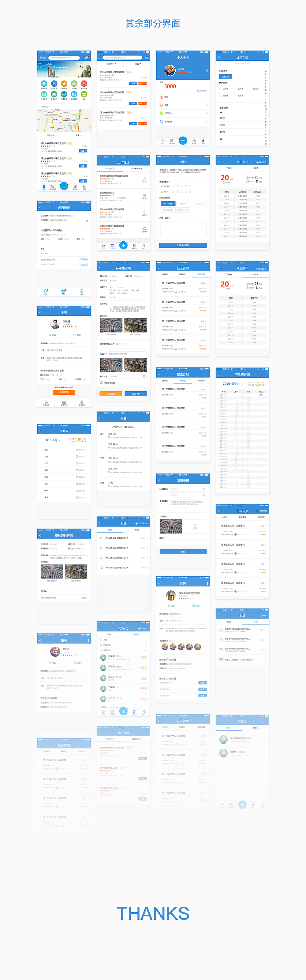The image size is (306, 980).
Task: Open three-dot menu on 详情 screen
Action: pyautogui.click(x=207, y=583)
